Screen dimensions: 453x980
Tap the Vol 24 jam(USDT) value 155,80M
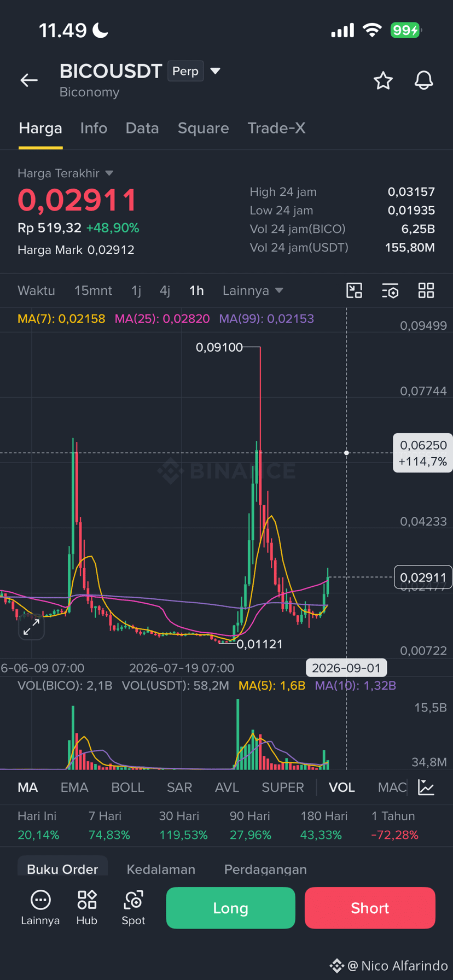[x=410, y=248]
